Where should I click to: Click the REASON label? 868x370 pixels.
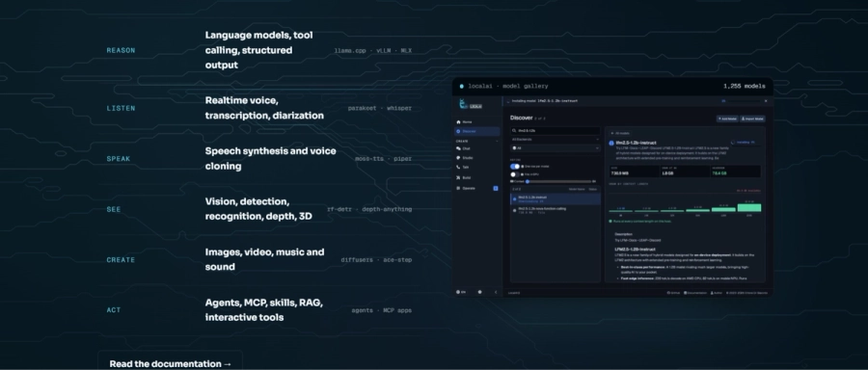121,50
